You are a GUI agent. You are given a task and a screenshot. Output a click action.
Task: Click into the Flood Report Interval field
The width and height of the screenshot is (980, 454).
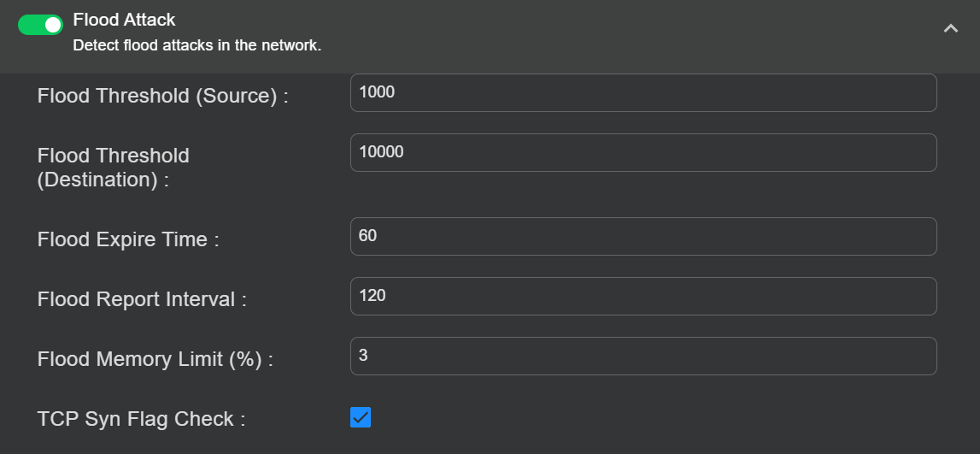tap(643, 296)
